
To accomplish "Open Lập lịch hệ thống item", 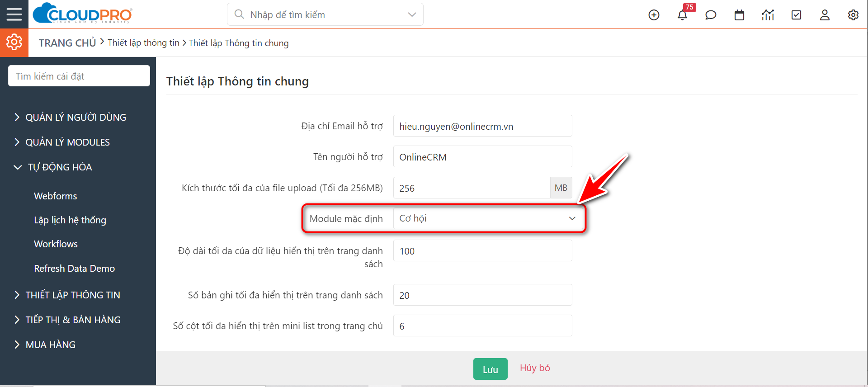I will point(70,220).
